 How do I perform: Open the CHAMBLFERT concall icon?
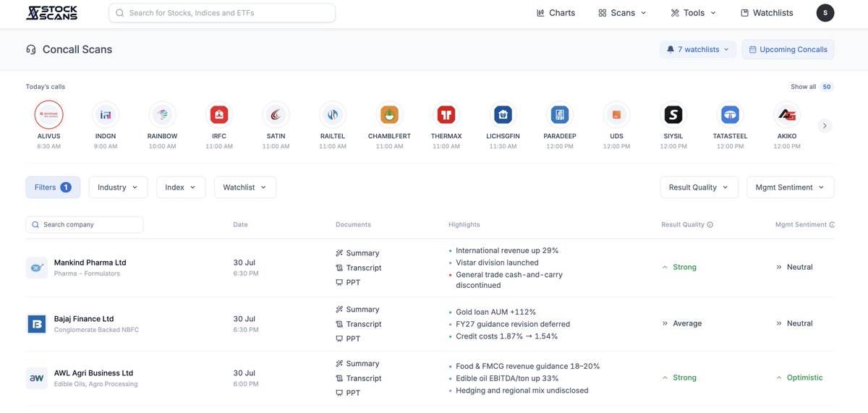click(389, 114)
